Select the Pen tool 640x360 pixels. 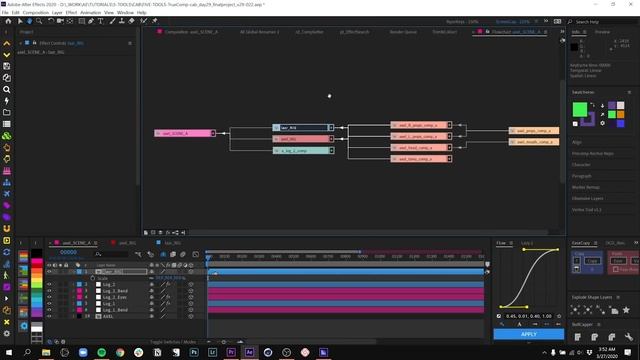(91, 21)
